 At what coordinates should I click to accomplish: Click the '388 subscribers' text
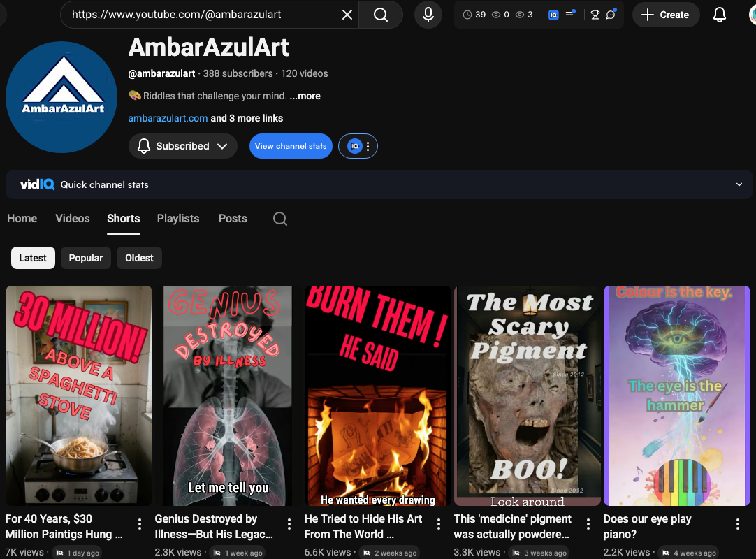(238, 74)
